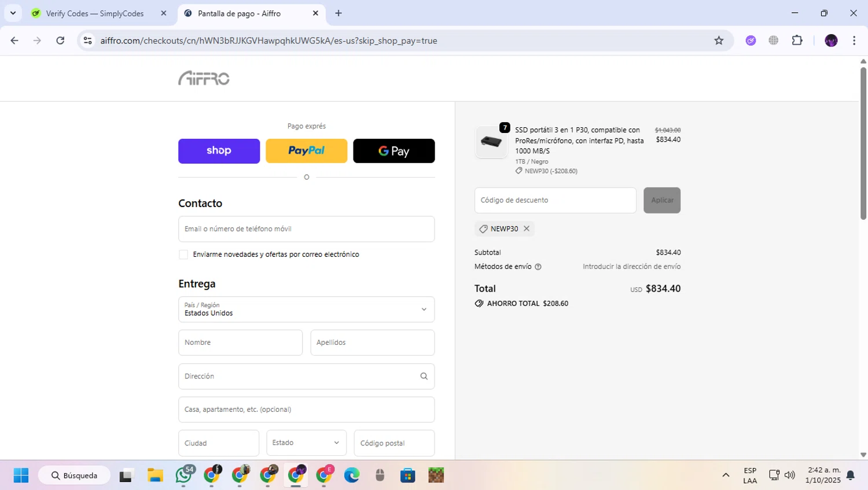868x490 pixels.
Task: Click the taskbar Búsqueda search box
Action: point(74,476)
